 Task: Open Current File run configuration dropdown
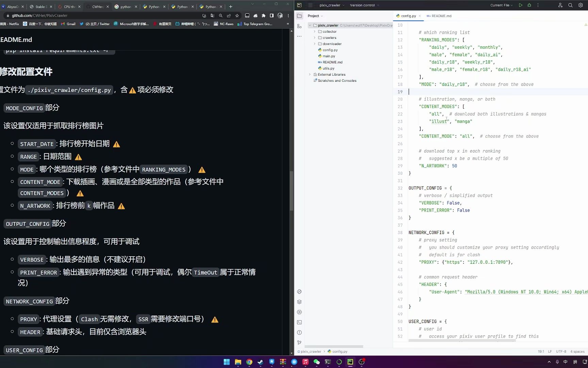pyautogui.click(x=502, y=5)
